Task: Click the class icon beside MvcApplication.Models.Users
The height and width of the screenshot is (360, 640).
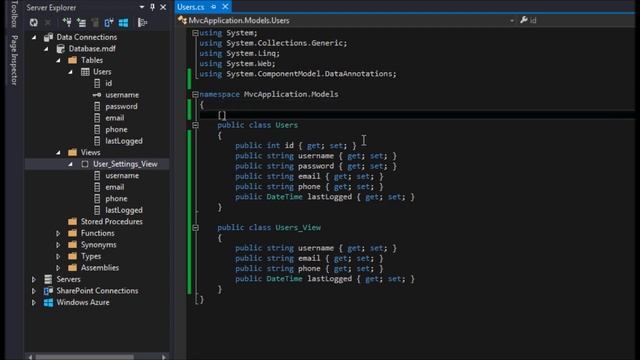Action: [x=182, y=20]
